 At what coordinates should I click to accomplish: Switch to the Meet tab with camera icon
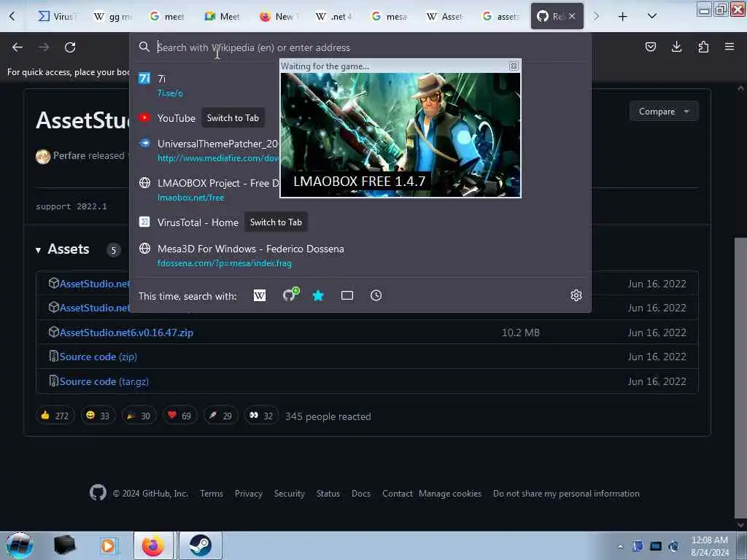(x=222, y=17)
